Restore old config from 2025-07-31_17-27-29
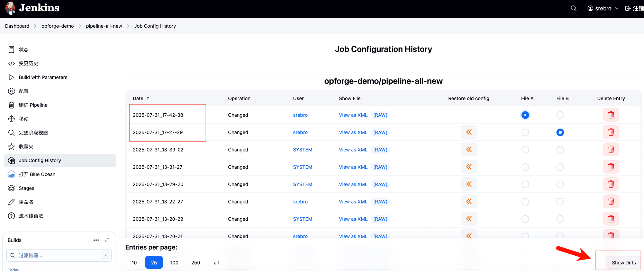Viewport: 644px width, 271px height. 469,132
